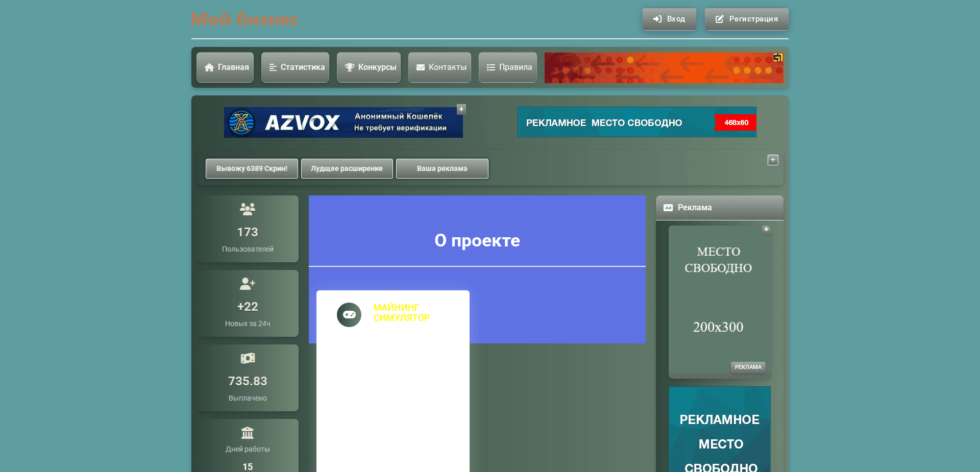Click the pencil icon on Регистрация
Viewport: 980px width, 472px height.
pos(719,19)
